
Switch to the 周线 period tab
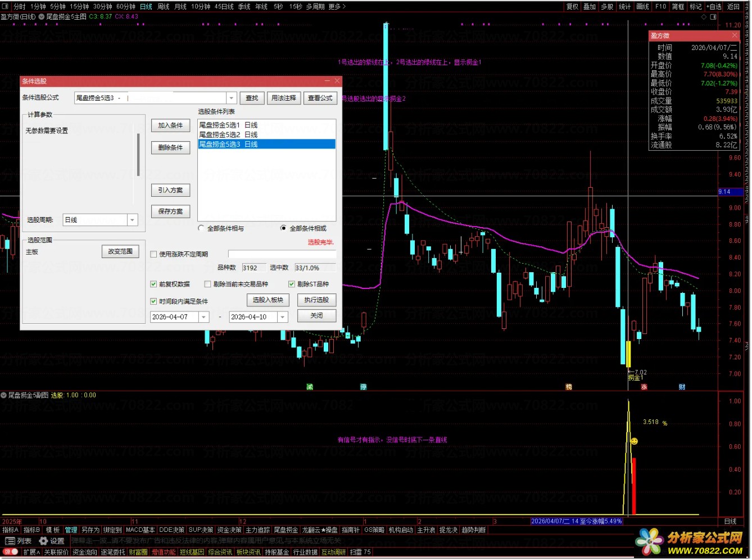(x=163, y=7)
